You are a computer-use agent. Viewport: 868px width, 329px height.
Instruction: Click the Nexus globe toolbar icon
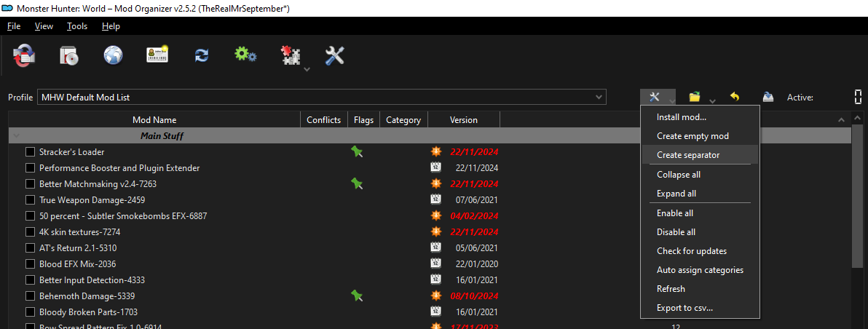coord(113,55)
